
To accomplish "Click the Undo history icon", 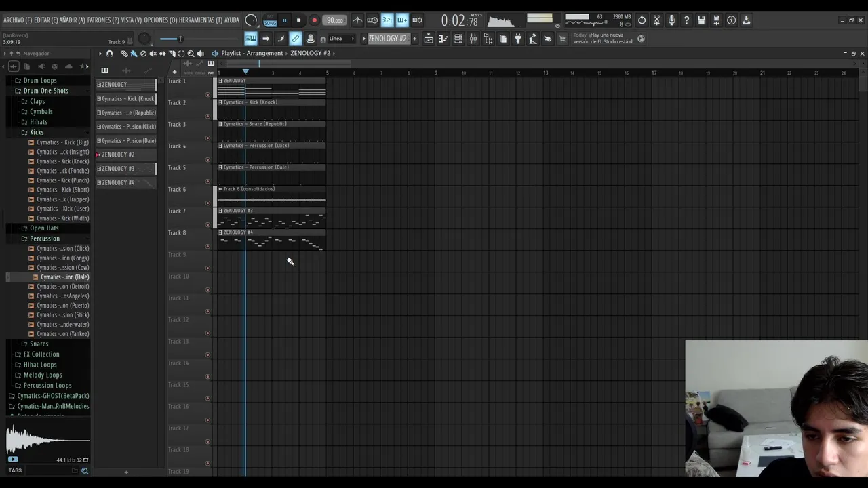I will point(642,20).
